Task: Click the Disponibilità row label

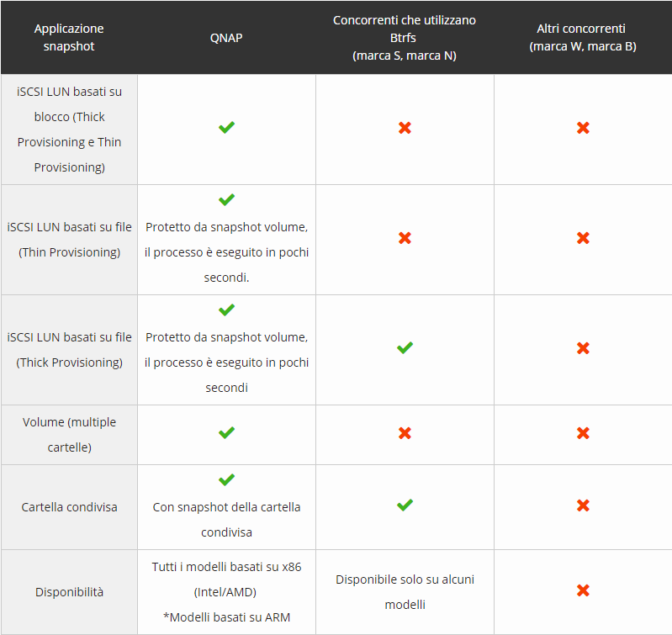Action: (x=69, y=592)
